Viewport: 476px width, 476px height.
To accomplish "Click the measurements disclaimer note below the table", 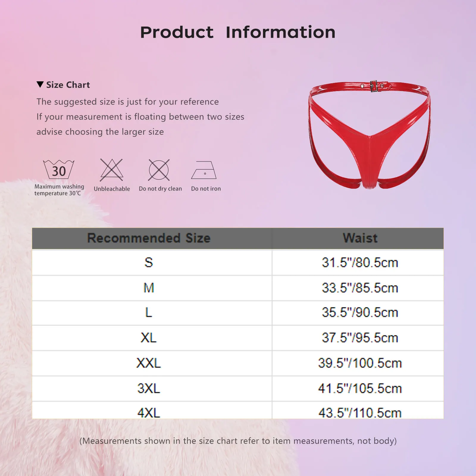I will click(238, 441).
